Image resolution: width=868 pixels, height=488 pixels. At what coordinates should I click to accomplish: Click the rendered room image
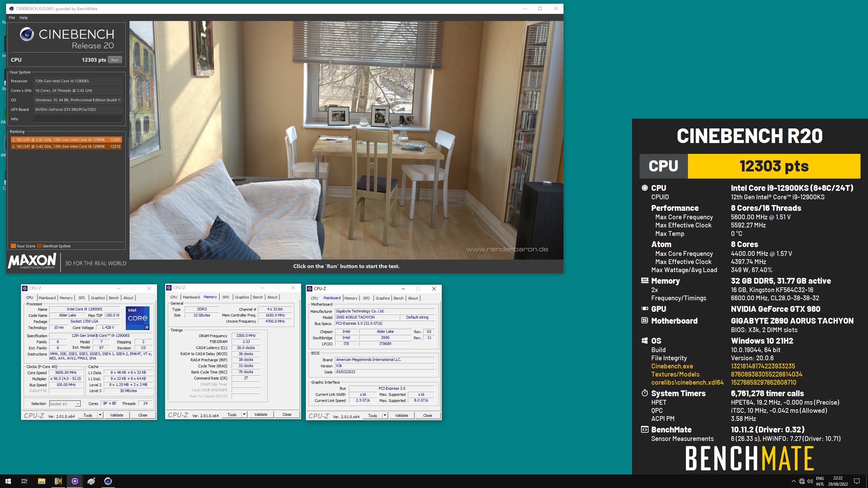346,140
